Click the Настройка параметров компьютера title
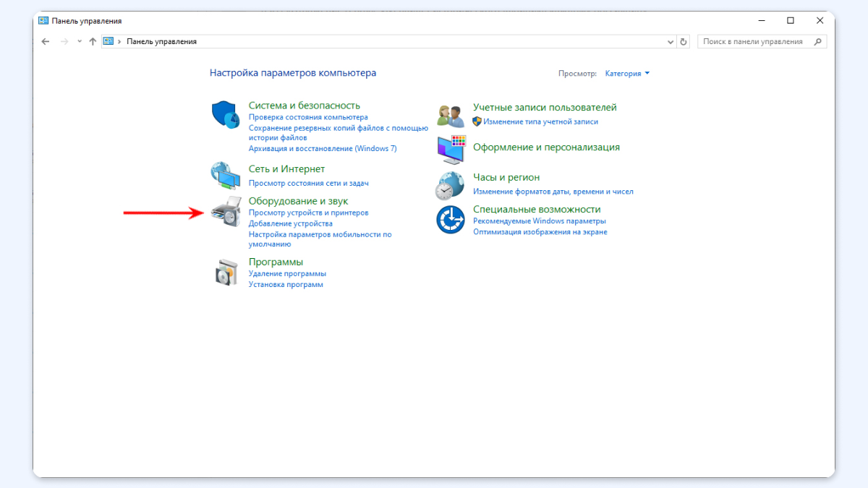 [x=293, y=73]
